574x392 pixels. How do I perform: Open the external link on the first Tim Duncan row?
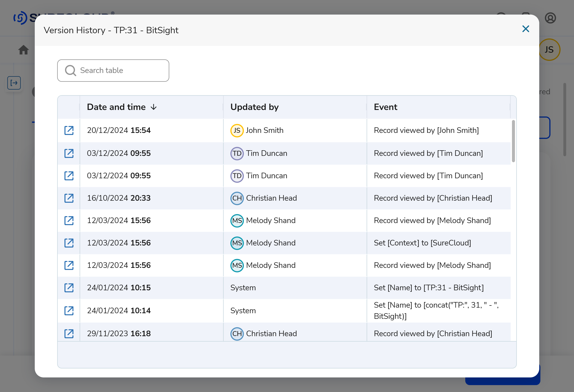[x=69, y=153]
